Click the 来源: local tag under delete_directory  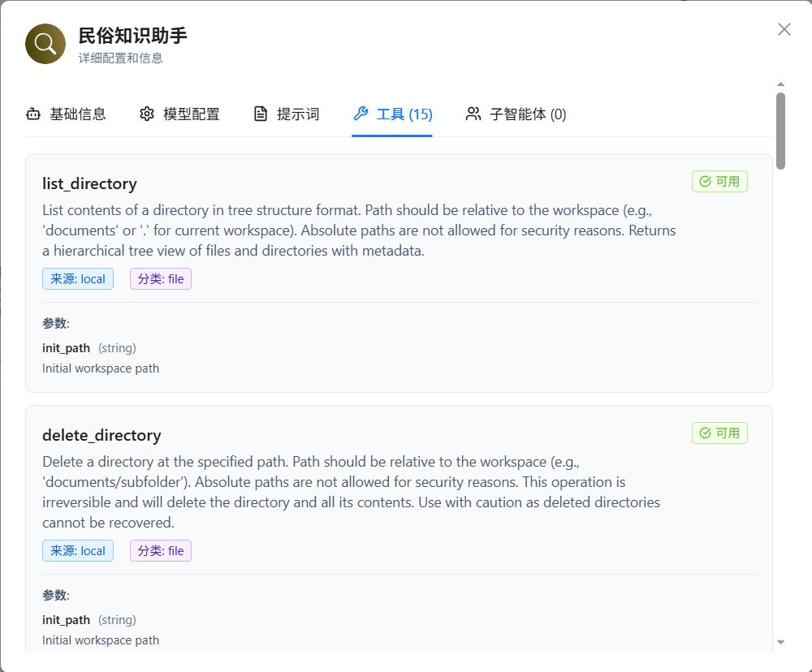(77, 550)
